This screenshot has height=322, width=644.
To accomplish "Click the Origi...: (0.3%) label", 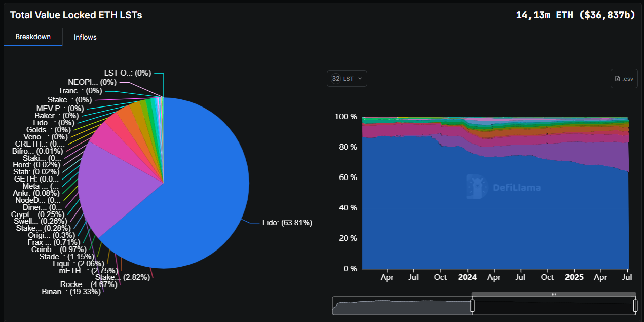I will click(x=51, y=235).
